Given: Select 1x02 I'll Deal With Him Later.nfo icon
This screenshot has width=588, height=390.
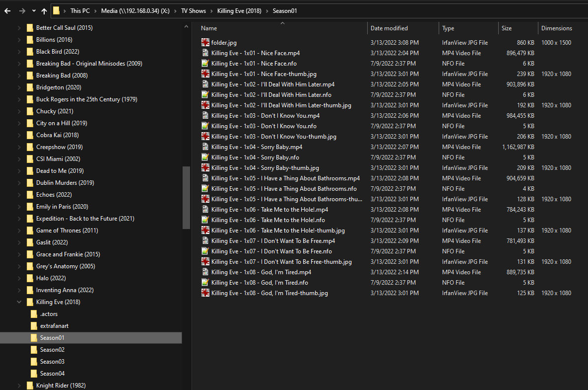Looking at the screenshot, I should pos(205,94).
